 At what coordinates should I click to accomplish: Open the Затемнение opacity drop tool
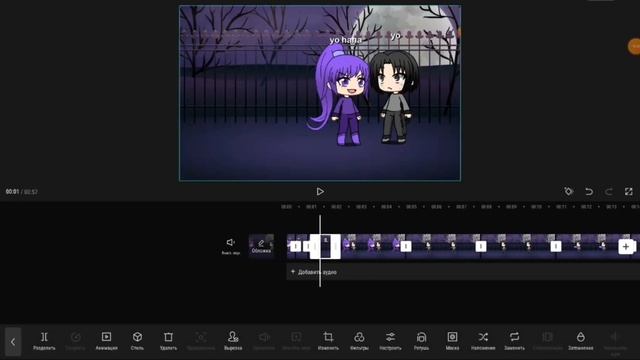pos(580,340)
